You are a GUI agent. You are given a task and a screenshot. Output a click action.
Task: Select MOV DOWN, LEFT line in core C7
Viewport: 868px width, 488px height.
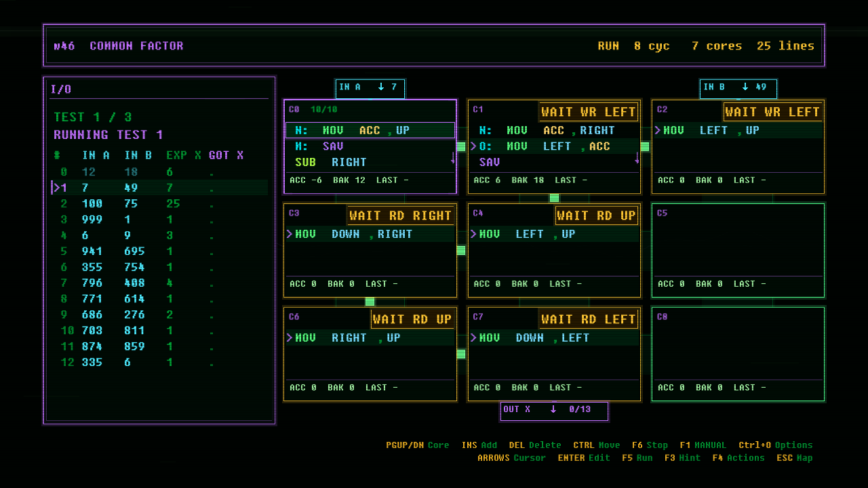554,338
